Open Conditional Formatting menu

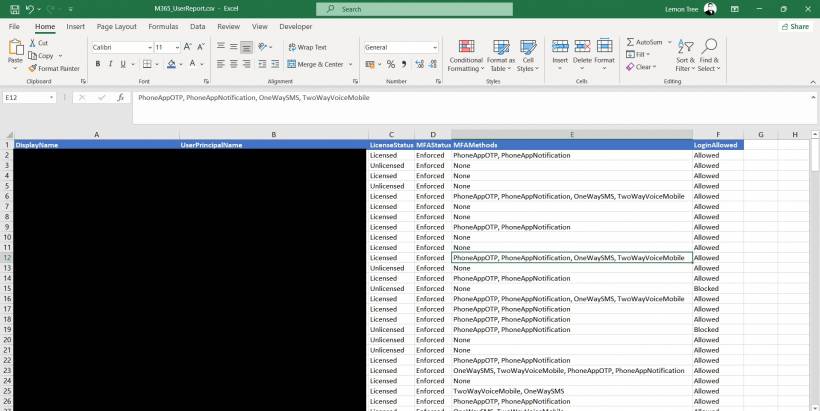[x=465, y=55]
